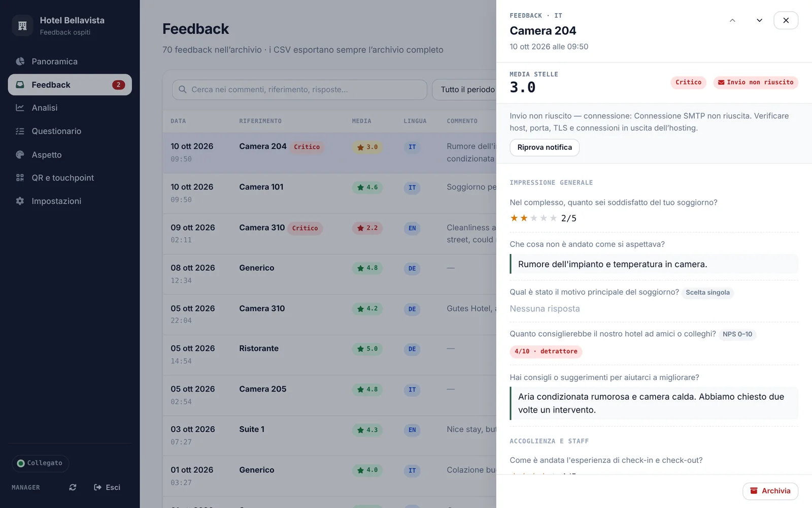Click the NPS 0–10 tag
Image resolution: width=812 pixels, height=508 pixels.
click(x=737, y=334)
